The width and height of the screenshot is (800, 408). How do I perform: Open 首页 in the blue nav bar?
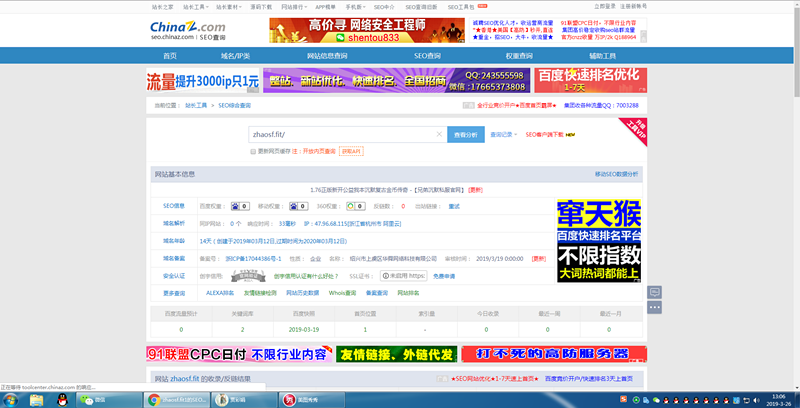pyautogui.click(x=170, y=56)
